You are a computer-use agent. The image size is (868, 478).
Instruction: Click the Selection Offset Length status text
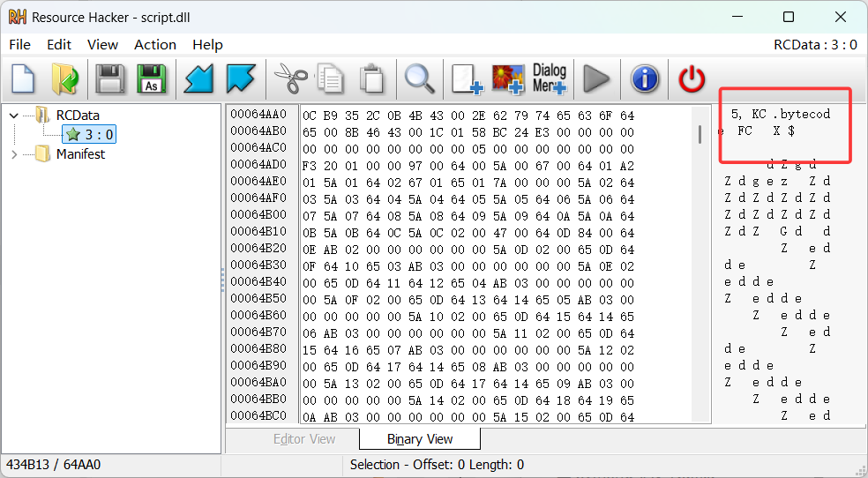point(437,465)
